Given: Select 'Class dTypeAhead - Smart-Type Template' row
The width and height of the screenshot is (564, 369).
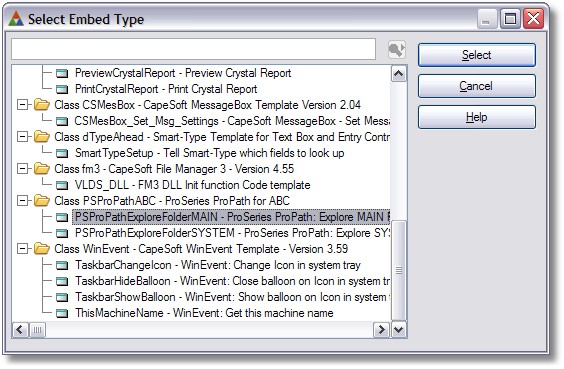Looking at the screenshot, I should tap(222, 137).
